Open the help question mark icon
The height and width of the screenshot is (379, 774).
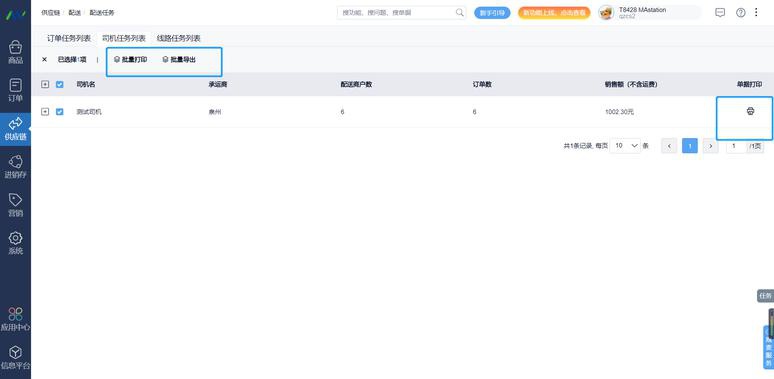coord(740,13)
